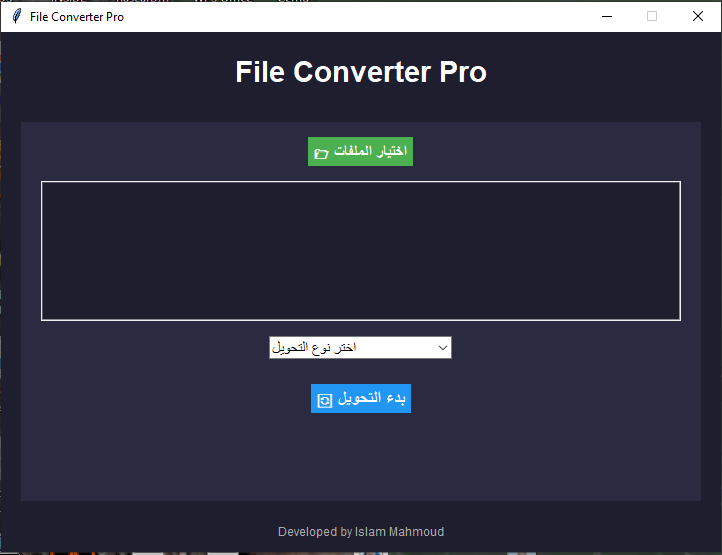Minimize the File Converter Pro window
This screenshot has height=555, width=722.
point(607,17)
